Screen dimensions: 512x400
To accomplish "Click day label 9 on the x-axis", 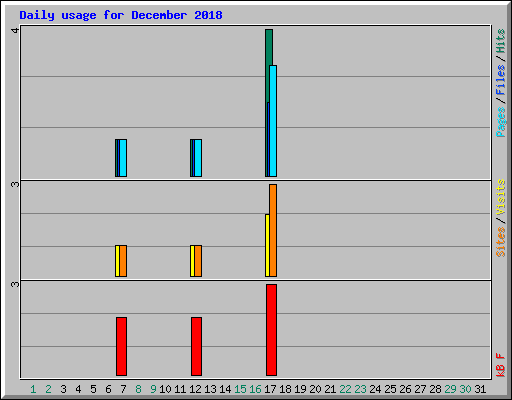I will pyautogui.click(x=153, y=389).
